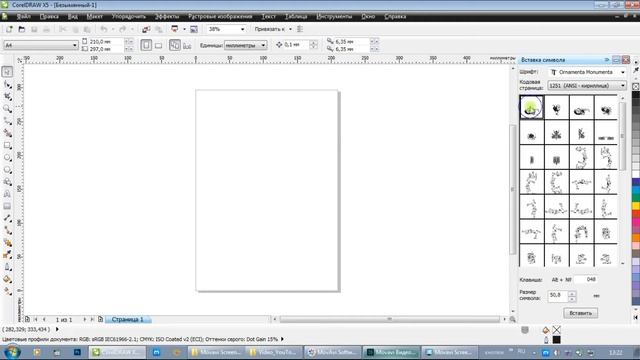This screenshot has width=640, height=360.
Task: Click the CorelDRAW taskbar button
Action: [x=118, y=352]
